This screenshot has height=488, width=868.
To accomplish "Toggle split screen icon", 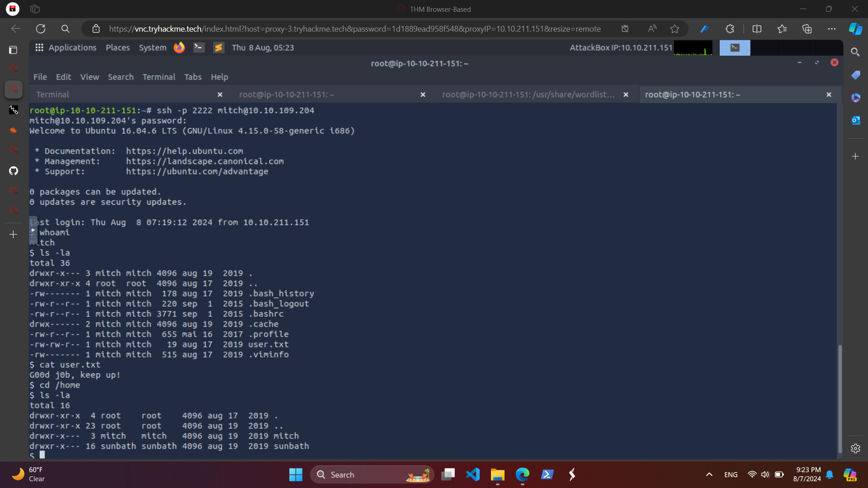I will pos(757,29).
